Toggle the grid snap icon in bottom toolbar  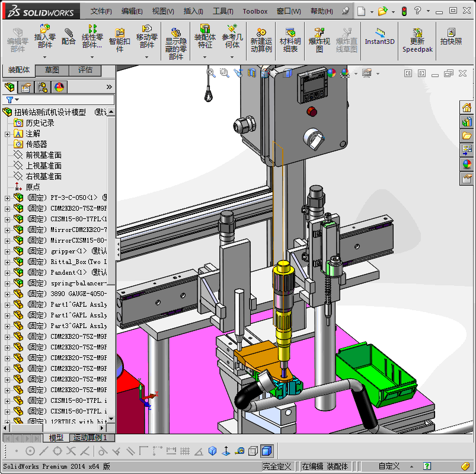tap(185, 451)
